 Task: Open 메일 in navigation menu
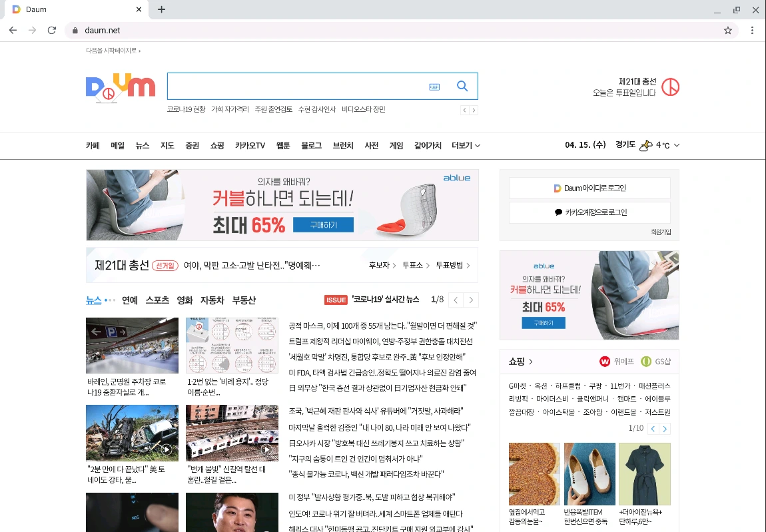coord(118,146)
